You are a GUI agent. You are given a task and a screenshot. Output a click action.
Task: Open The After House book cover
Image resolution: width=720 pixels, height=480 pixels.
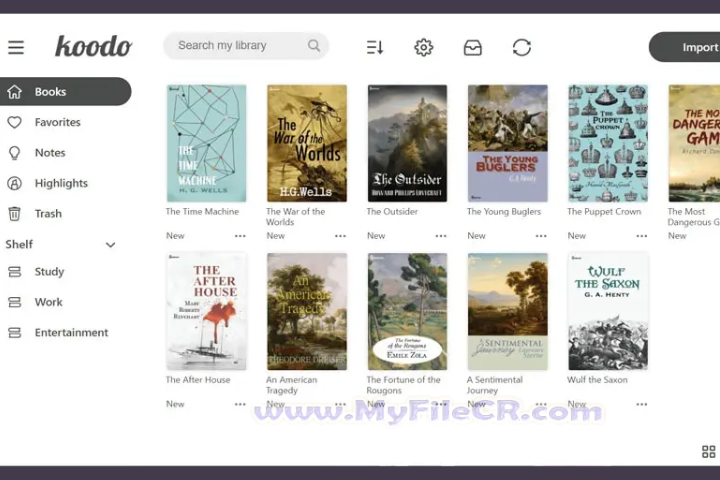(x=207, y=311)
